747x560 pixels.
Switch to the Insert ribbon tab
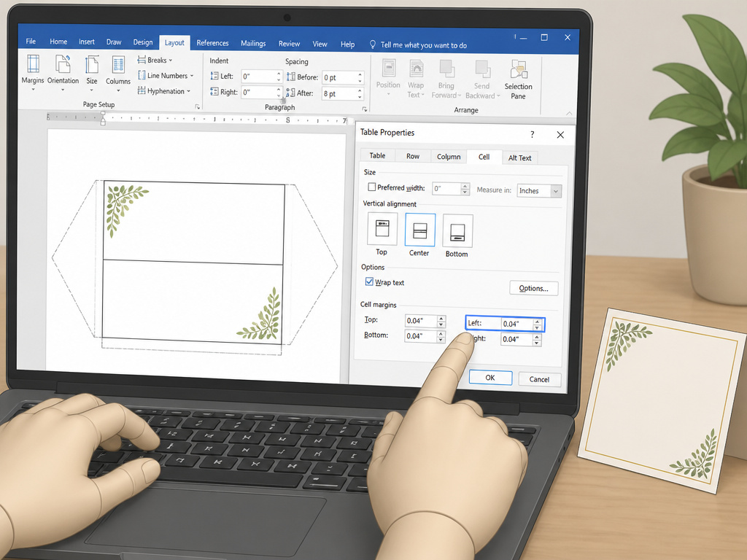[87, 42]
